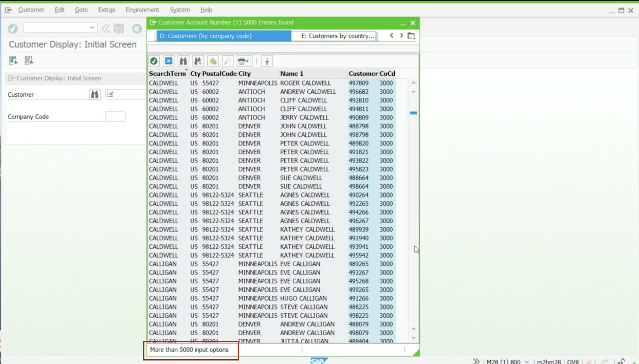This screenshot has width=639, height=364.
Task: Select KATHEY CALDWELL customer 489939
Action: (x=272, y=230)
